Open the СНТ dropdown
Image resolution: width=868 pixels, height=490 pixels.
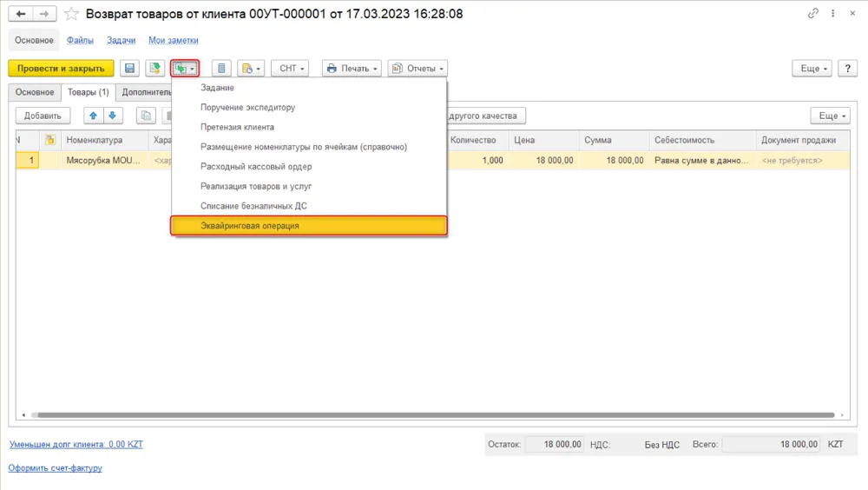[x=290, y=68]
